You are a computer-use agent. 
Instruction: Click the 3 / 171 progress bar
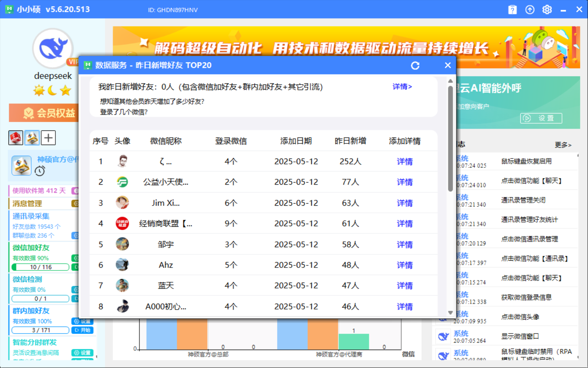41,330
